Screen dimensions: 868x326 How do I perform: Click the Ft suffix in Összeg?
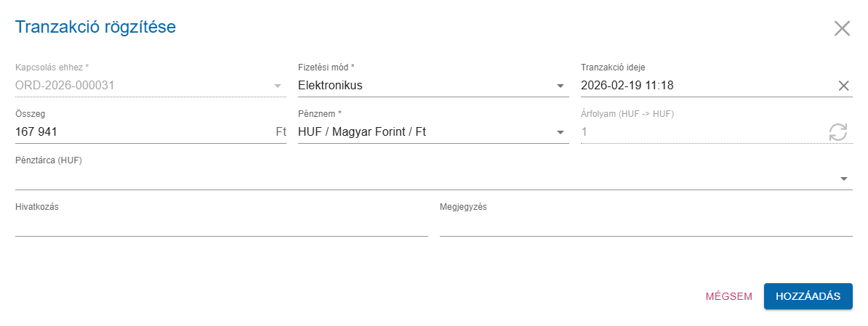tap(281, 132)
